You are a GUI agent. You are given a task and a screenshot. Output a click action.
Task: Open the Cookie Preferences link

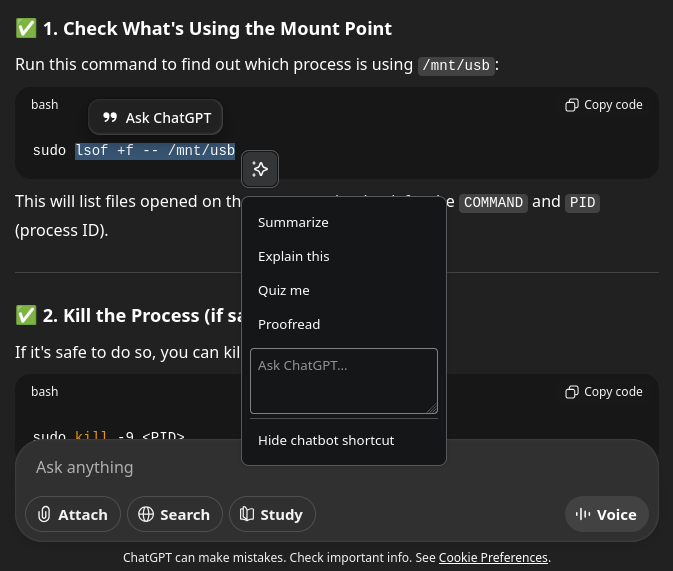[493, 557]
